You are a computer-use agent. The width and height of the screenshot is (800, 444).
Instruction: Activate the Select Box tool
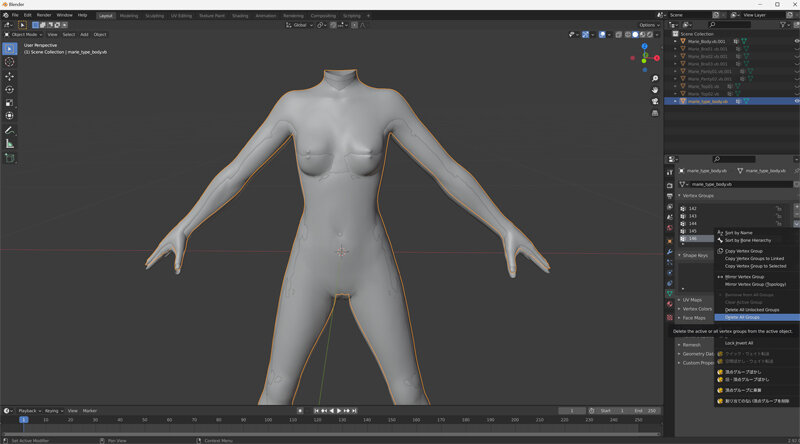(9, 48)
